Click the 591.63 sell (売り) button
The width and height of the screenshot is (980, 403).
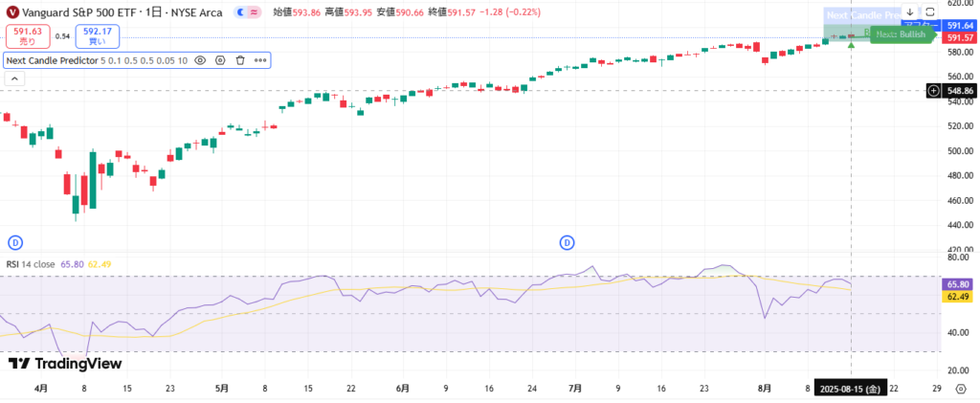[28, 36]
